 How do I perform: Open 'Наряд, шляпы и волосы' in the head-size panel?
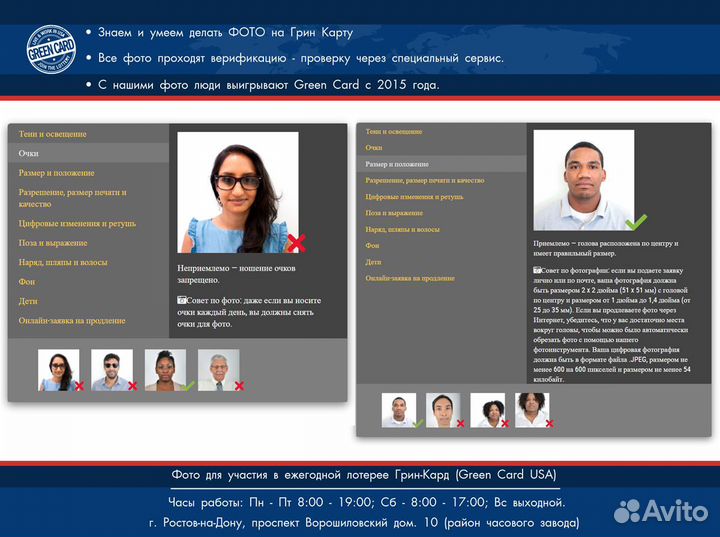402,229
